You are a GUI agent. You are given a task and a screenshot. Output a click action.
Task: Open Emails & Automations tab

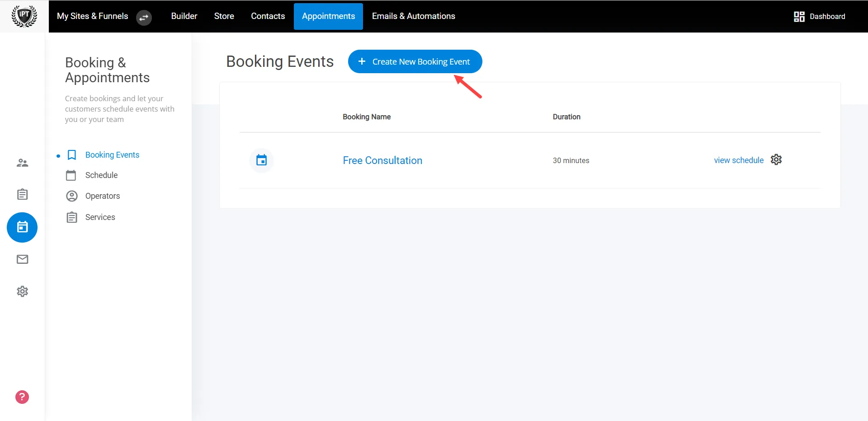414,16
